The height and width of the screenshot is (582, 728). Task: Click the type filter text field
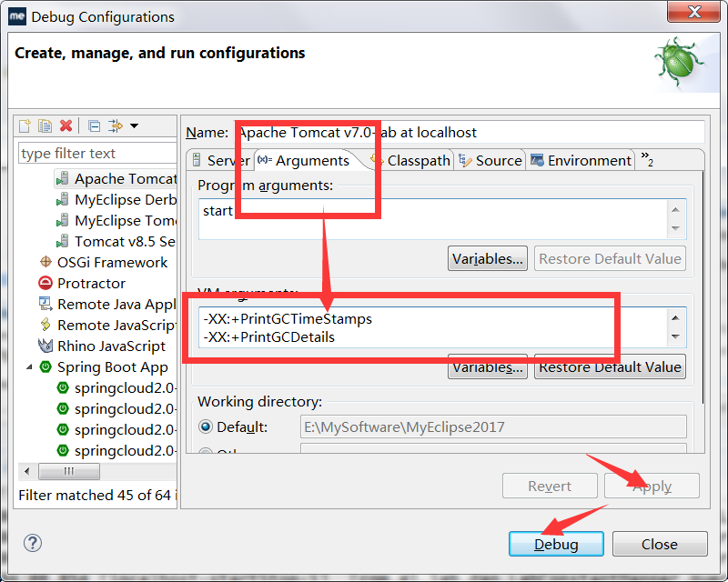pos(97,153)
